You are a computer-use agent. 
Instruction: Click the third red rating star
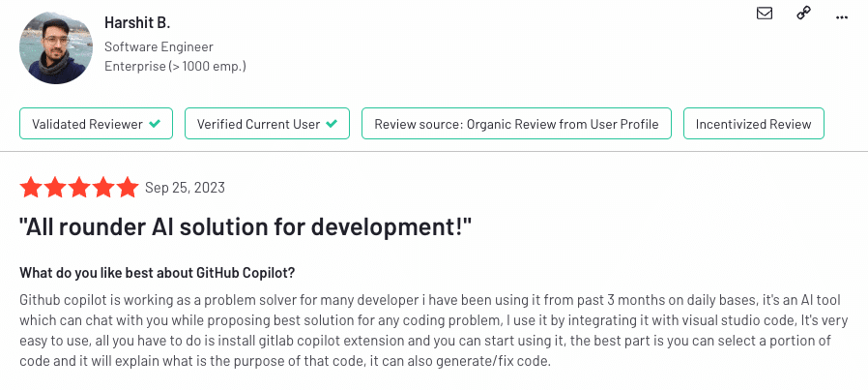(79, 187)
